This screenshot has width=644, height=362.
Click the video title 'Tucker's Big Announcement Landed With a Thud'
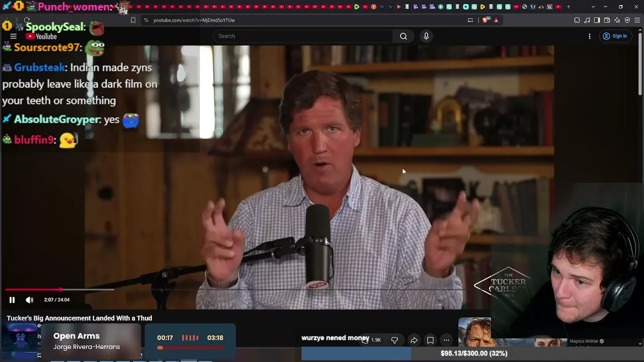click(x=79, y=318)
